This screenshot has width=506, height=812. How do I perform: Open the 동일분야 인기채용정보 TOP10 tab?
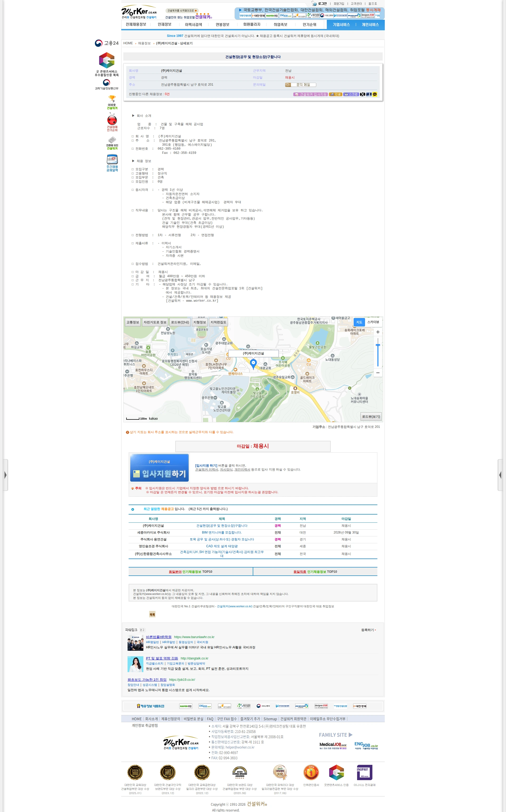click(x=191, y=572)
